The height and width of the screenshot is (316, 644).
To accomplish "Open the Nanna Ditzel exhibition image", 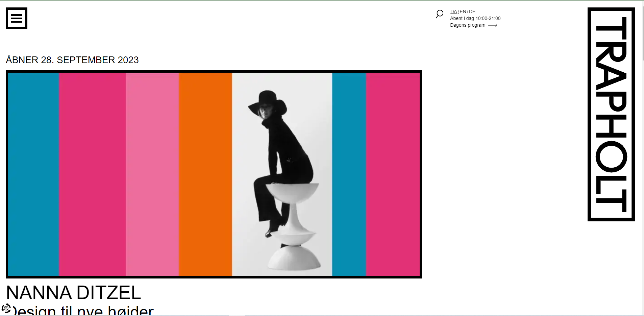I will tap(214, 174).
